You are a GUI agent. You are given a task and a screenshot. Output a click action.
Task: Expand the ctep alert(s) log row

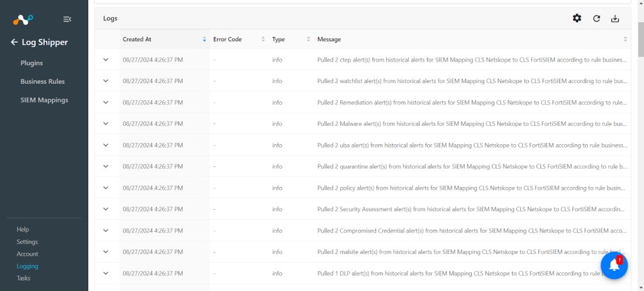(x=106, y=60)
